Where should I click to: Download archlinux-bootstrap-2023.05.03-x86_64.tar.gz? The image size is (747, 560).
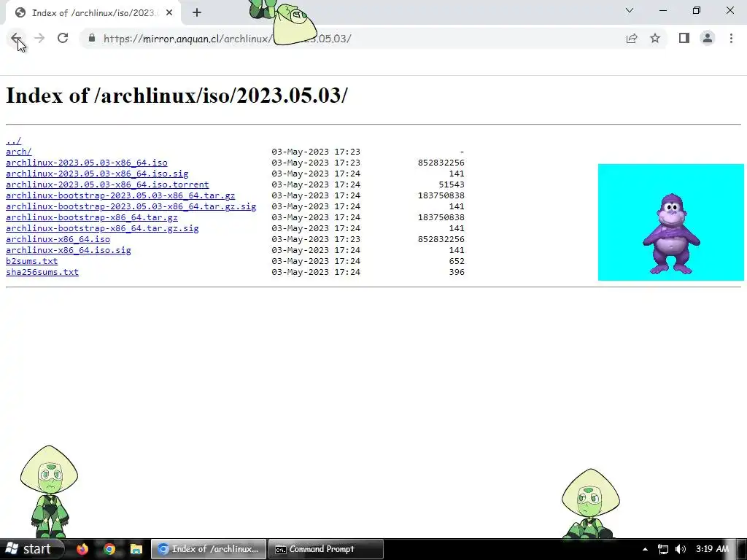pos(120,195)
